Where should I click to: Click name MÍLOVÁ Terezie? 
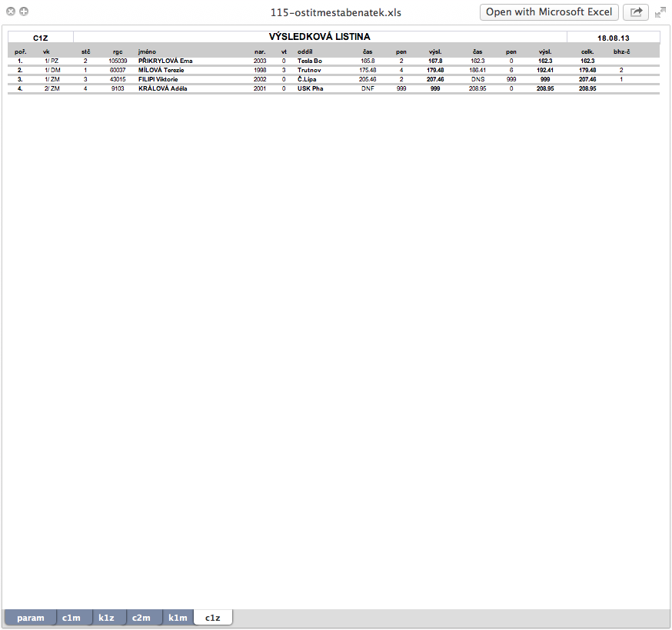pos(161,70)
